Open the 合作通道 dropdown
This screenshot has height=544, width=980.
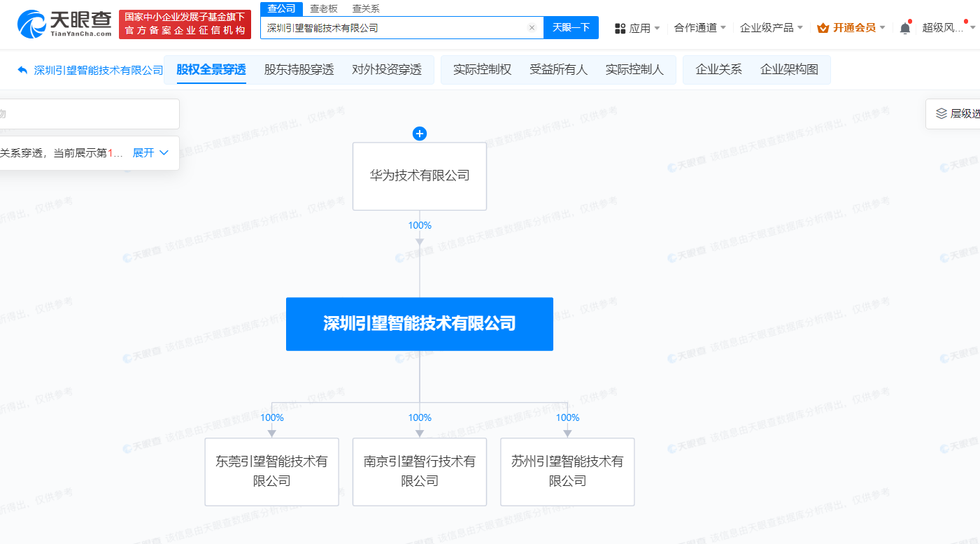(700, 28)
